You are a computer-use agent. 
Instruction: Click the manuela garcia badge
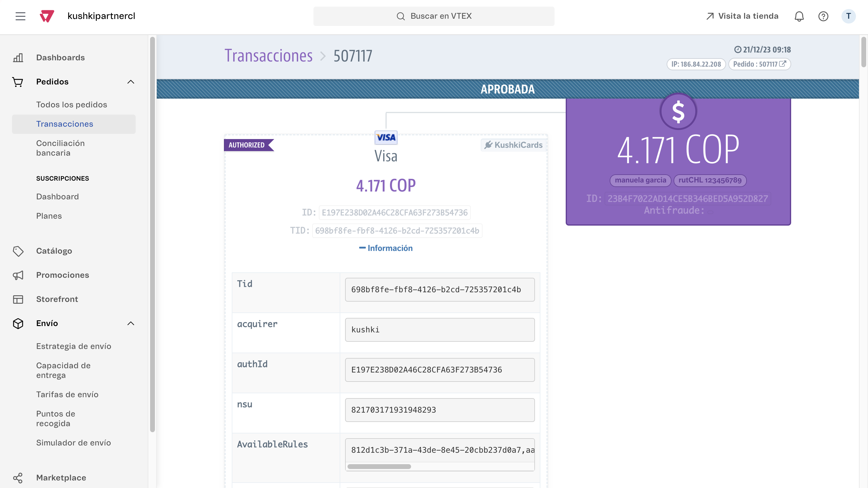pyautogui.click(x=640, y=180)
